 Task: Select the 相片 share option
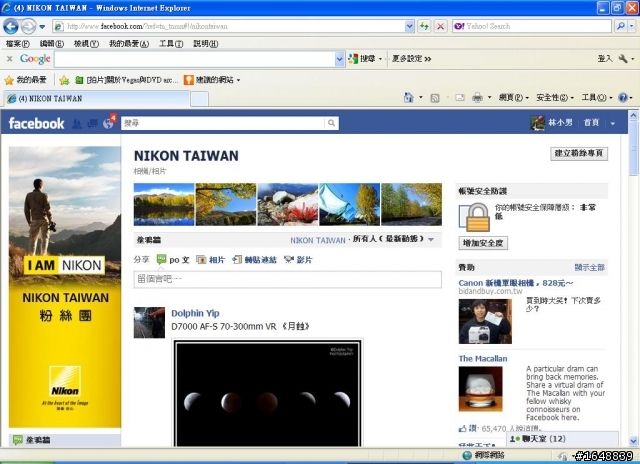coord(211,260)
